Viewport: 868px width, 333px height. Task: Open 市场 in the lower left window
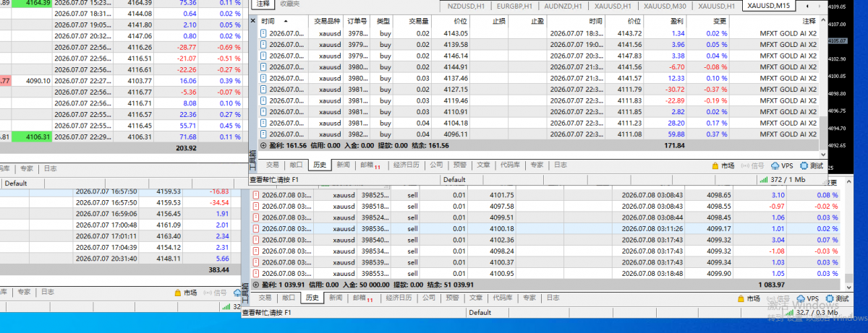coord(185,292)
